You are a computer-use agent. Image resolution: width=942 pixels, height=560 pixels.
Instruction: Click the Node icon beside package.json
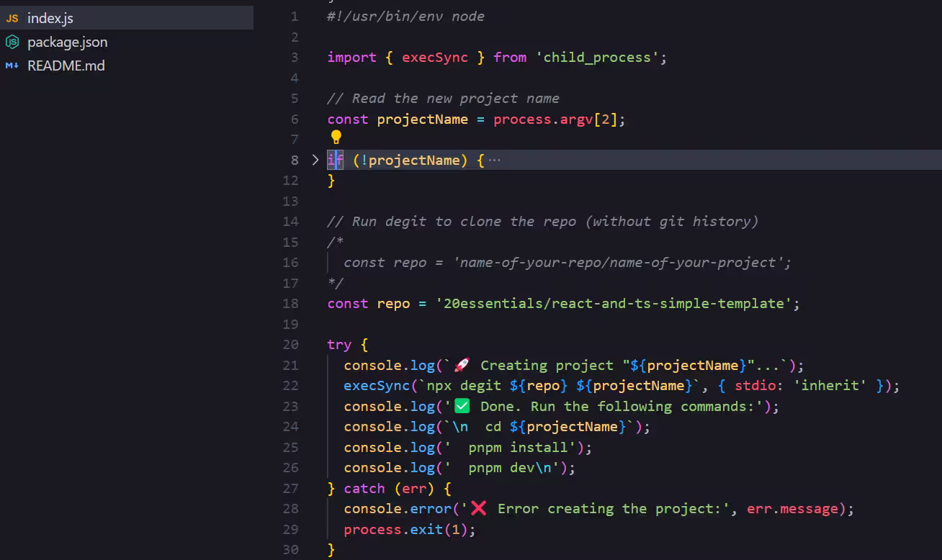point(12,42)
